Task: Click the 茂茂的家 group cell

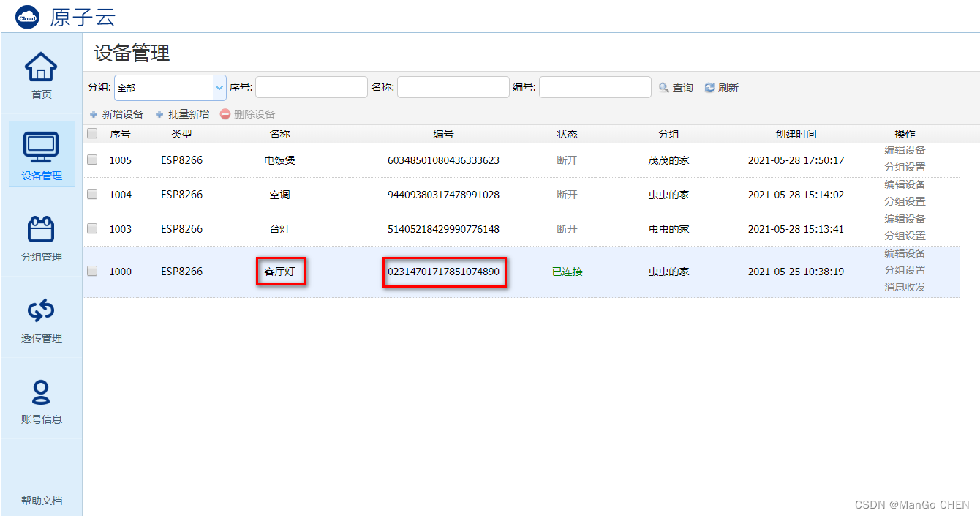Action: [668, 160]
